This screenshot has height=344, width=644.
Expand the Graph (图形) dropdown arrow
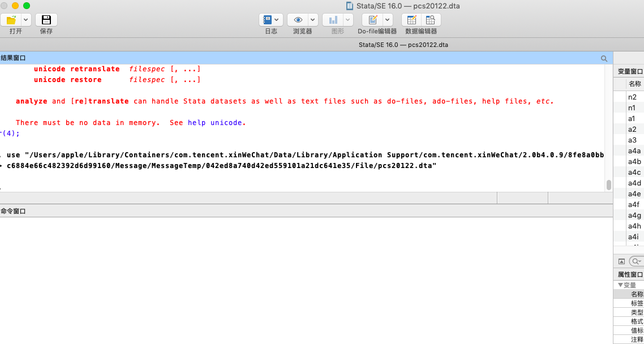tap(348, 20)
